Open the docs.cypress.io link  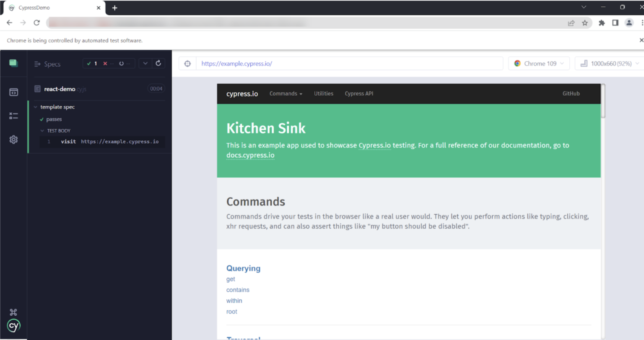[250, 155]
